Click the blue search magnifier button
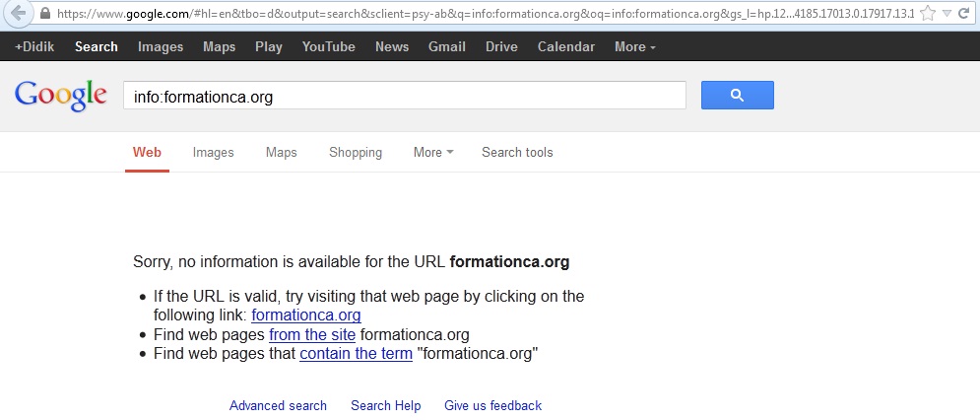The width and height of the screenshot is (980, 420). tap(737, 96)
